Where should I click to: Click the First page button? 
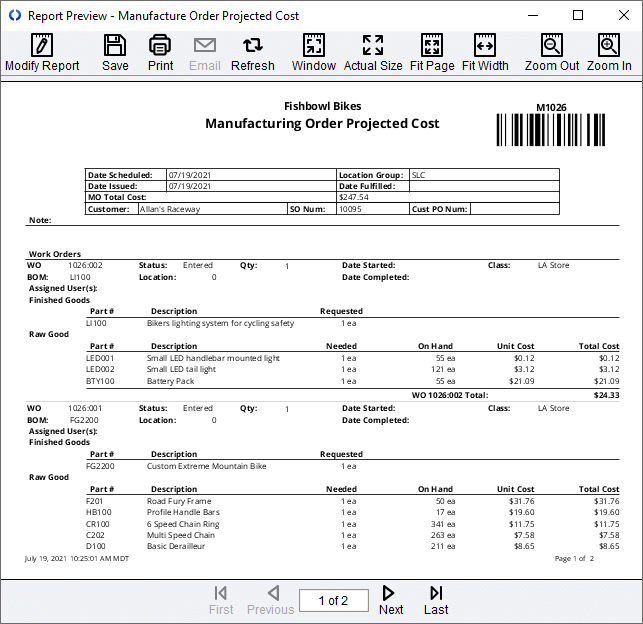click(221, 600)
